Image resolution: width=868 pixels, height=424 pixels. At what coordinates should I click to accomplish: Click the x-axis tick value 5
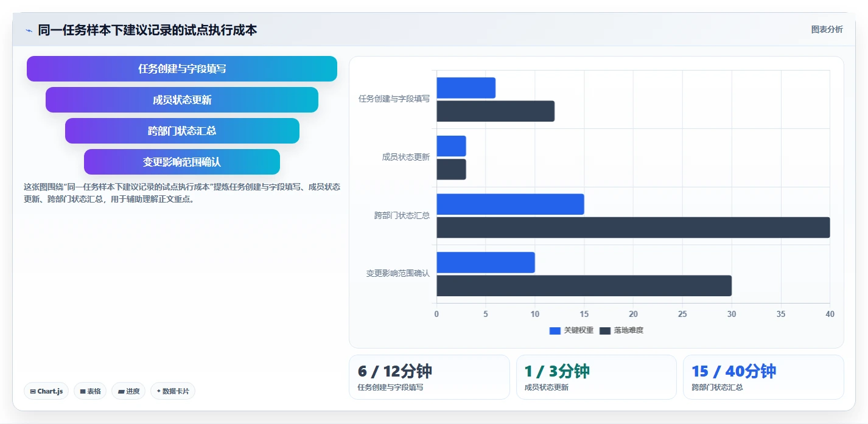tap(486, 314)
